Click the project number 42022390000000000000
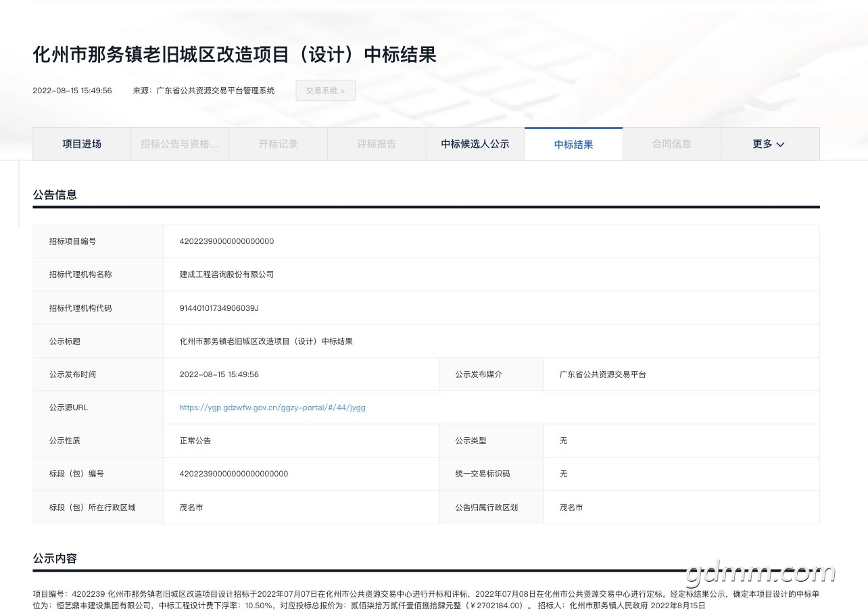Screen dimensions: 868x615 pos(226,241)
